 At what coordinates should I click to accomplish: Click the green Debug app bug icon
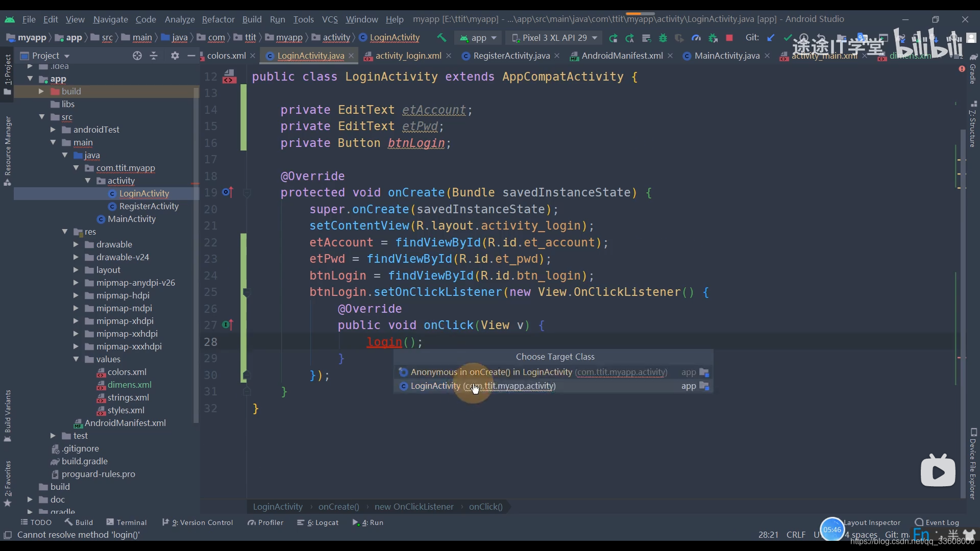[663, 38]
